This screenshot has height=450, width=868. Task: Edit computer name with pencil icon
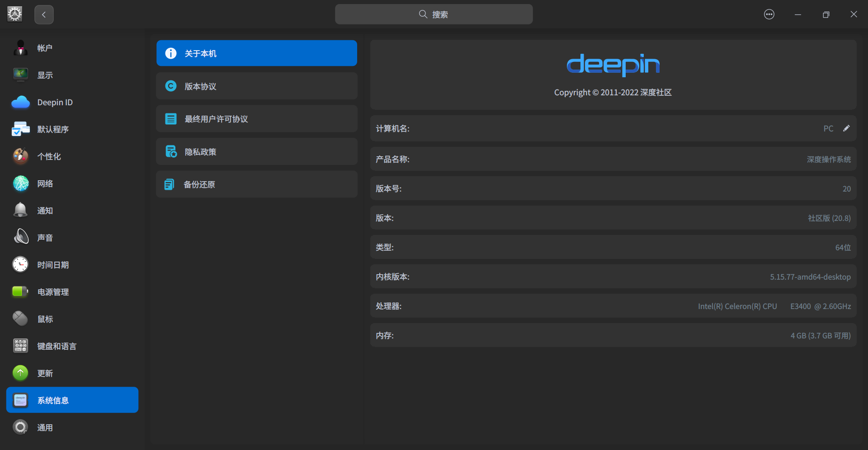846,128
